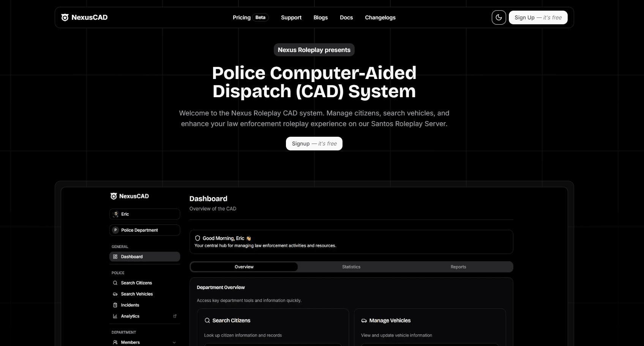Open the Police Department selector
The height and width of the screenshot is (346, 644).
145,230
